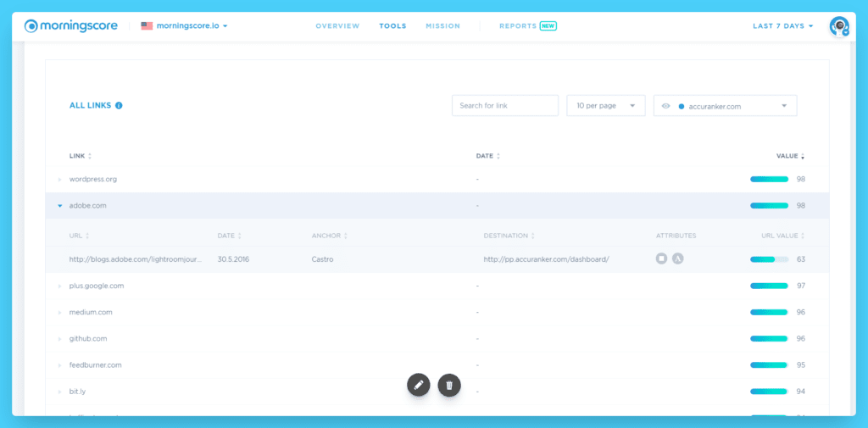Open the Last 7 Days dropdown
The width and height of the screenshot is (868, 428).
[x=782, y=26]
